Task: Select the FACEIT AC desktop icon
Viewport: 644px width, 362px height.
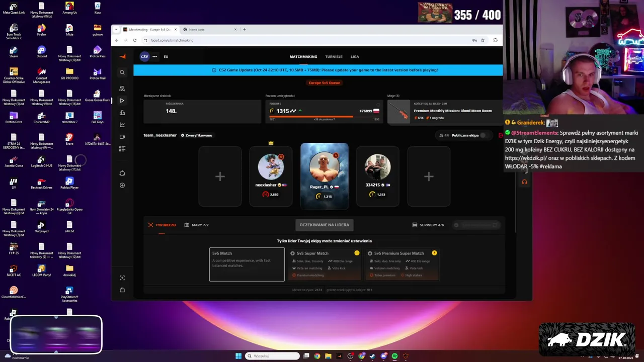Action: click(14, 270)
